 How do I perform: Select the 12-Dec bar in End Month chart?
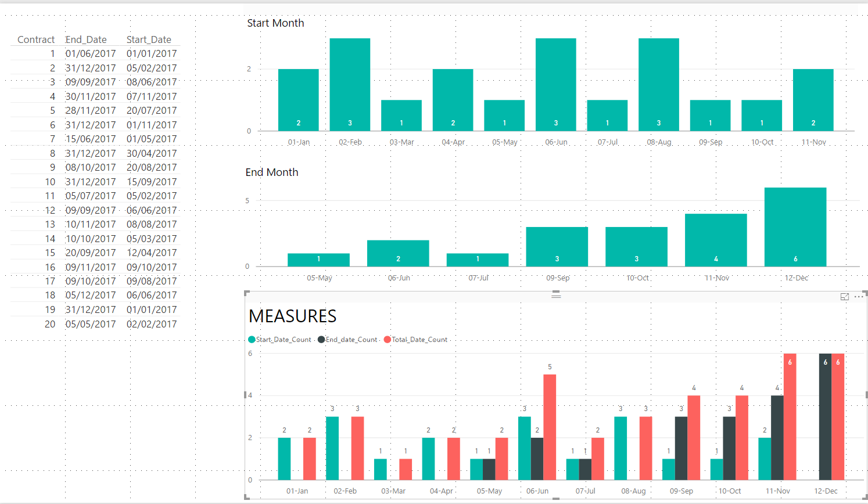click(x=795, y=227)
